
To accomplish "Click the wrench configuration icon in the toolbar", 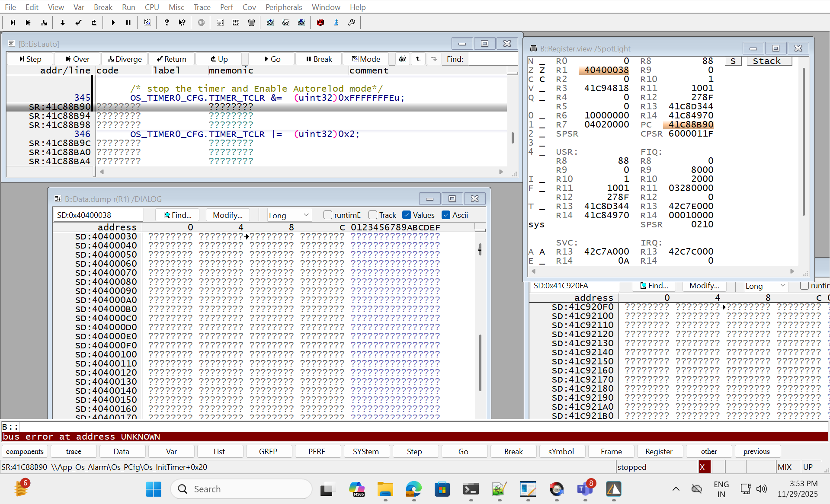I will 352,22.
